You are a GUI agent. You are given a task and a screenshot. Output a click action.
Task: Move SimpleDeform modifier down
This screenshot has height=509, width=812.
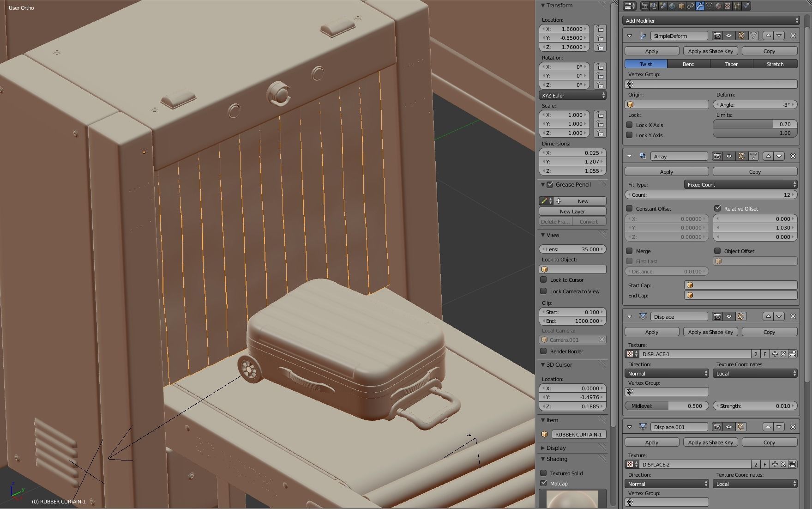(x=779, y=36)
